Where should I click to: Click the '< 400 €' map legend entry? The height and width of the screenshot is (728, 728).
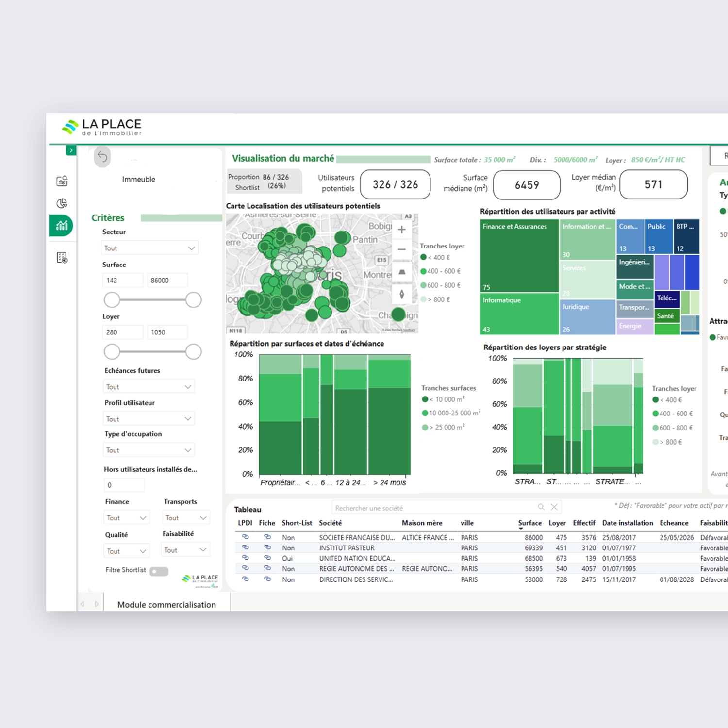435,257
